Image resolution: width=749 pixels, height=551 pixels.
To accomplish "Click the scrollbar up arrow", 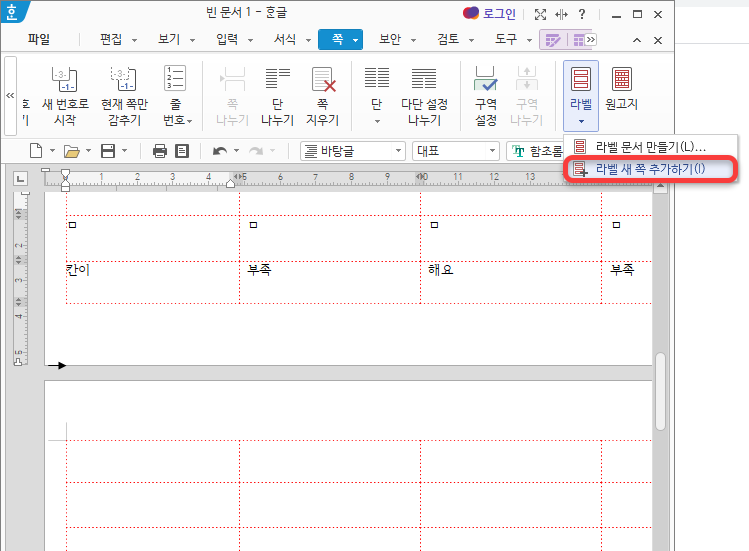I will point(661,188).
